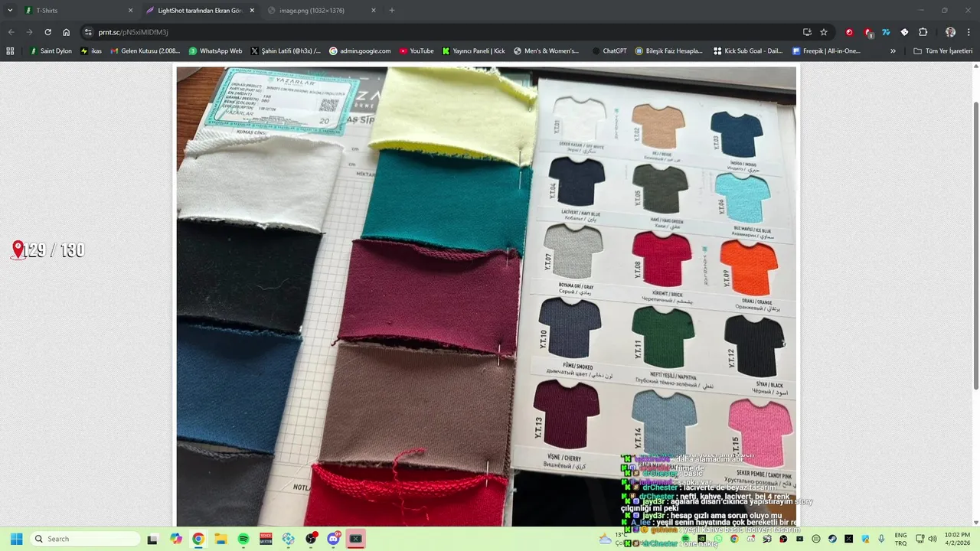Viewport: 980px width, 551px height.
Task: Reload the current page
Action: point(47,32)
